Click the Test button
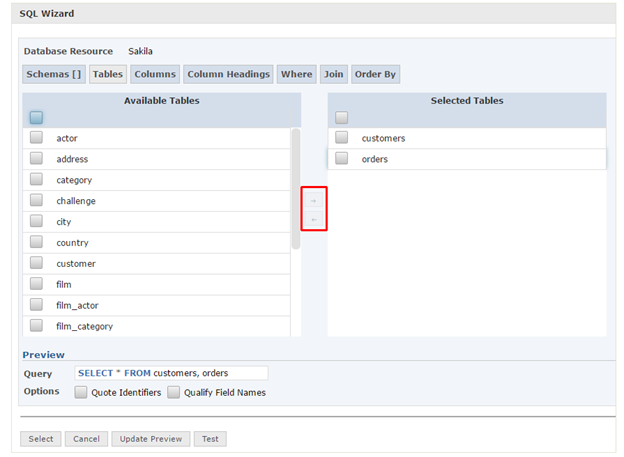Viewport: 624px width, 457px height. (210, 439)
